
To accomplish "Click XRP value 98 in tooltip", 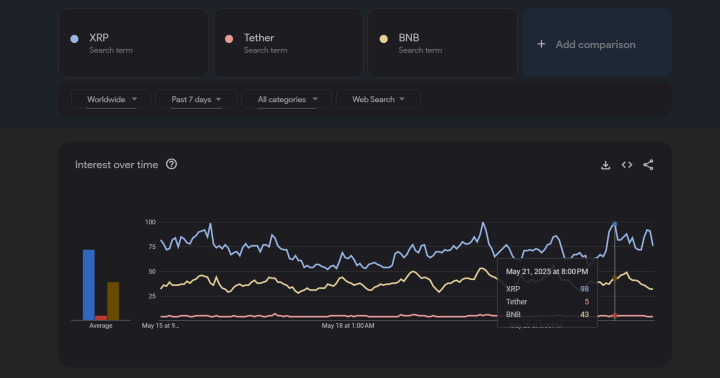I will point(584,289).
